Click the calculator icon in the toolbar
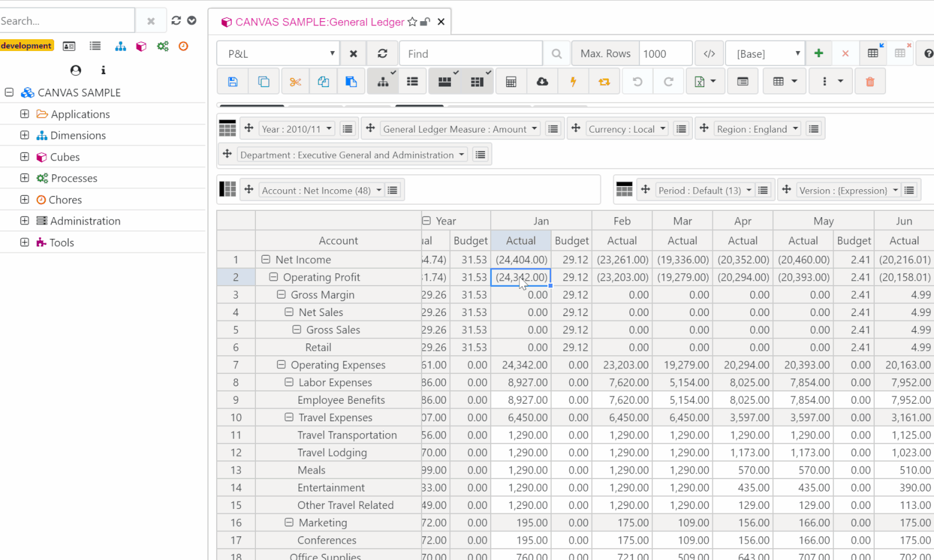This screenshot has height=560, width=934. click(511, 82)
